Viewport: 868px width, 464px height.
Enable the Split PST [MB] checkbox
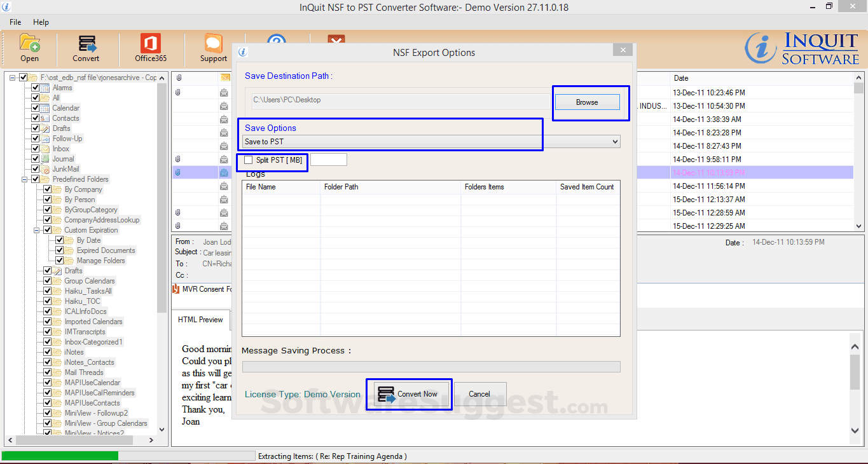249,160
